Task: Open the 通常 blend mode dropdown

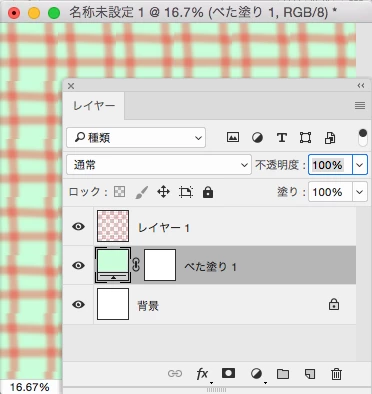Action: pyautogui.click(x=159, y=164)
